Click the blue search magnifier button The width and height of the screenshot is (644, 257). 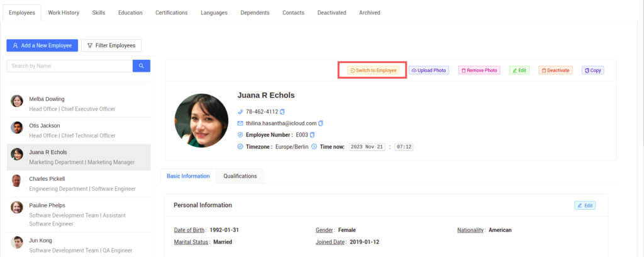tap(142, 66)
